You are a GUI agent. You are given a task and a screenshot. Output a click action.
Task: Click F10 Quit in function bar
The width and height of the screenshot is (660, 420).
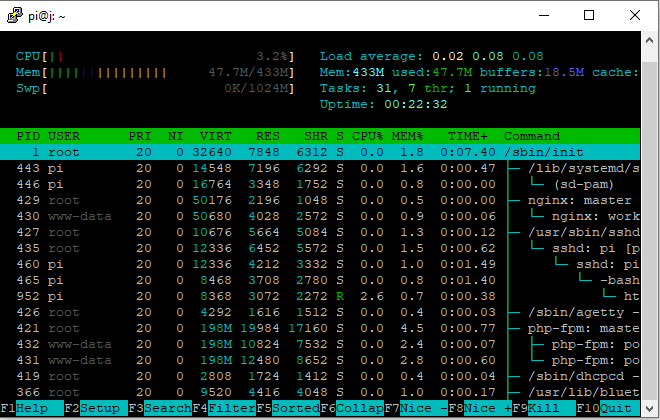pos(608,408)
